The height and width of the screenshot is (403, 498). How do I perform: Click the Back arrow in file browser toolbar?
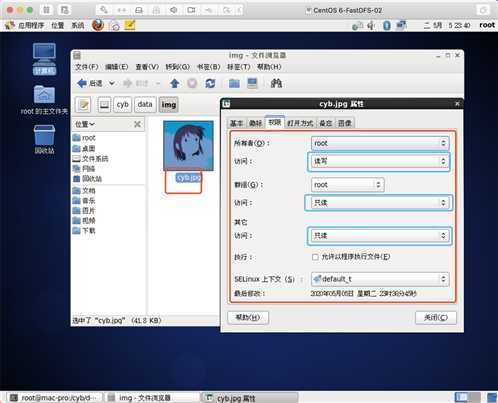coord(82,83)
